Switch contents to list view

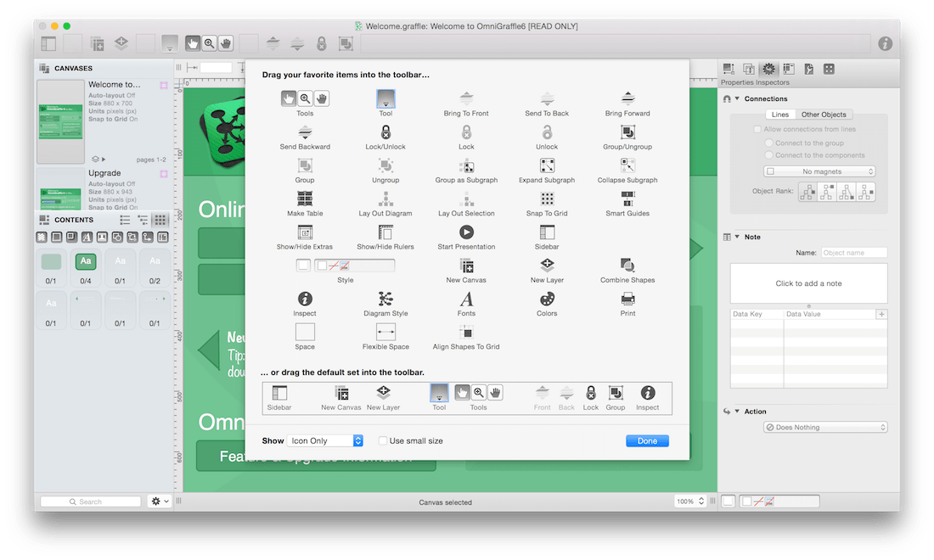125,221
